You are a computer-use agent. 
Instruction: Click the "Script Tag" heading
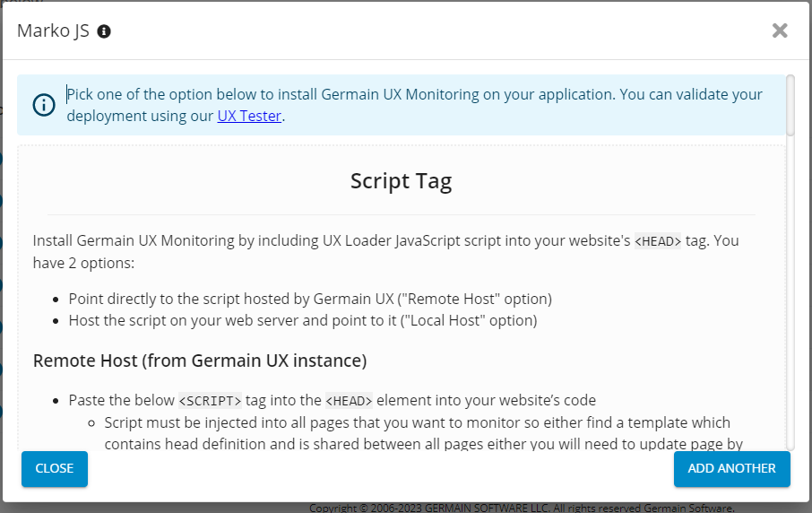point(401,181)
